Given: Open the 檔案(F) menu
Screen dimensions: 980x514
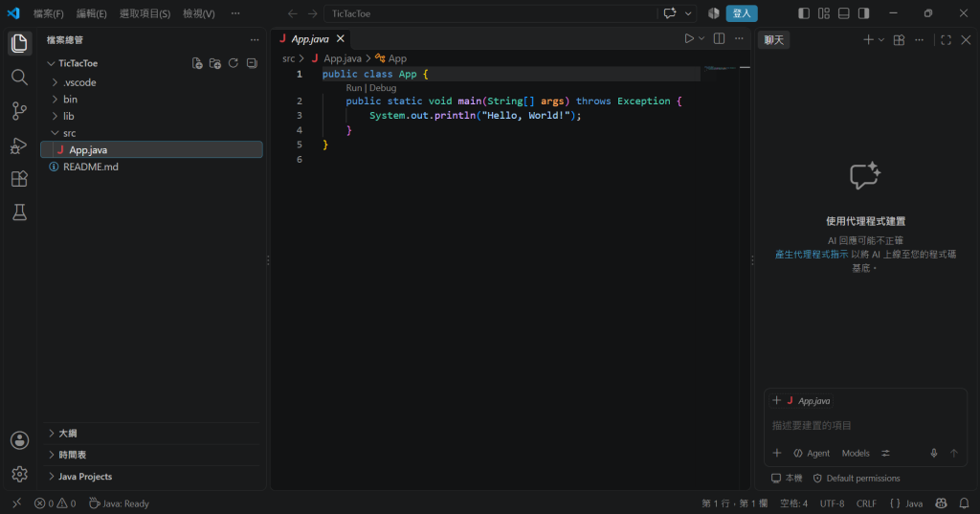Looking at the screenshot, I should [48, 13].
